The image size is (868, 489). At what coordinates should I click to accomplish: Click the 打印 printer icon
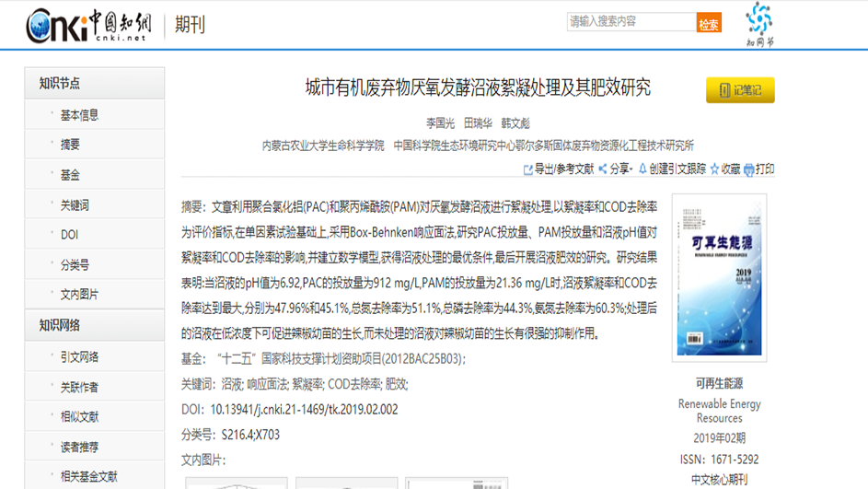[749, 169]
